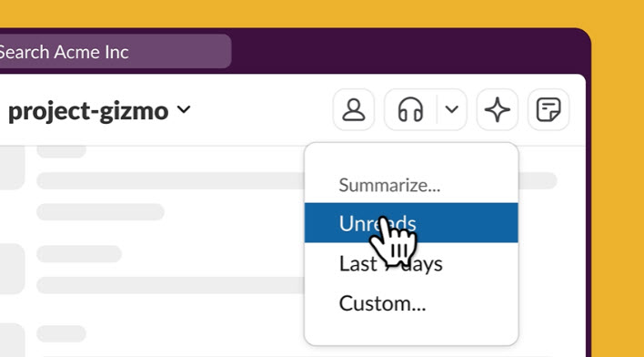Screen dimensions: 644x357
Task: Click the first message's long text placeholder
Action: click(x=170, y=180)
